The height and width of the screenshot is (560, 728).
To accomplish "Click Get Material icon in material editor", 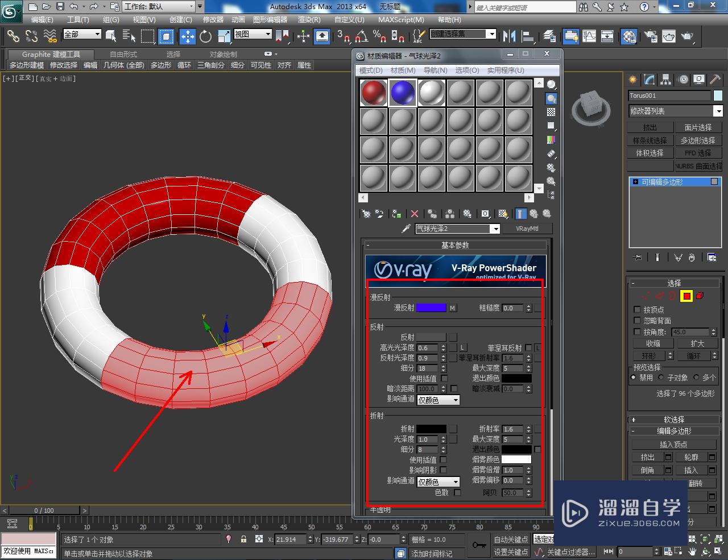I will 366,214.
